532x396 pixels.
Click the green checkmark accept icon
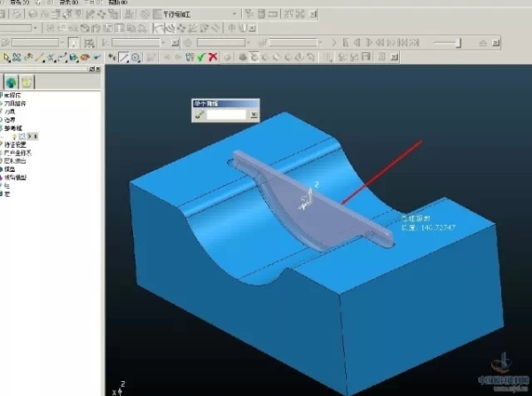[x=202, y=58]
